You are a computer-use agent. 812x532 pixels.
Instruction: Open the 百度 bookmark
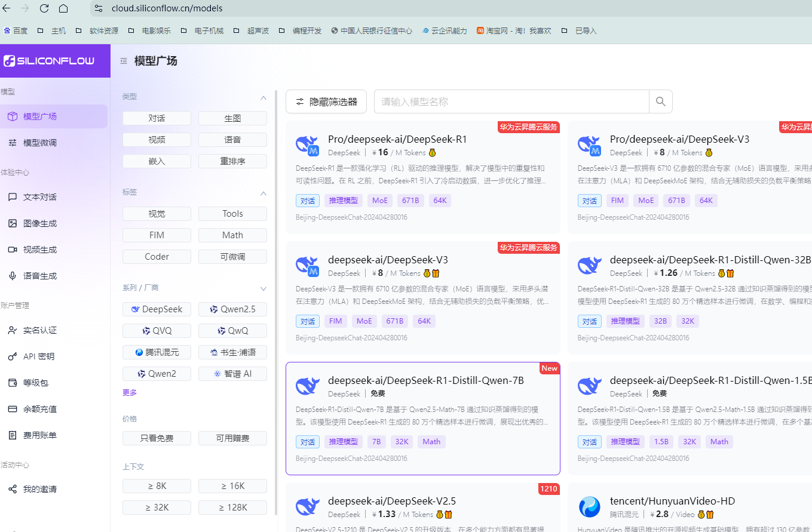(x=16, y=30)
